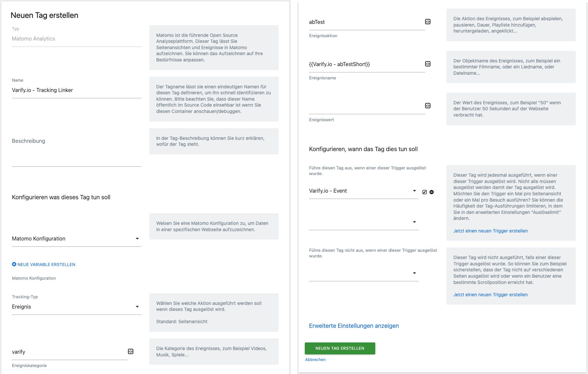Click the Abbrechen link
588x374 pixels.
(x=315, y=360)
